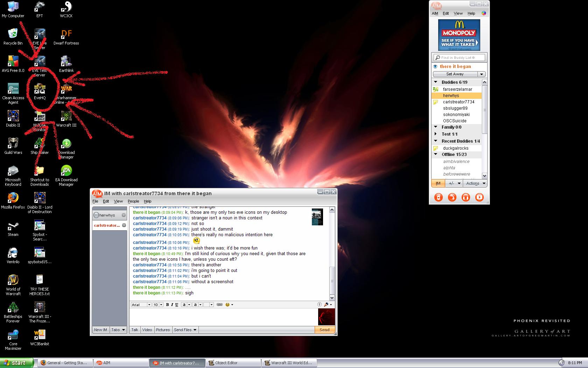Send the instant message
The width and height of the screenshot is (588, 368).
coord(324,330)
